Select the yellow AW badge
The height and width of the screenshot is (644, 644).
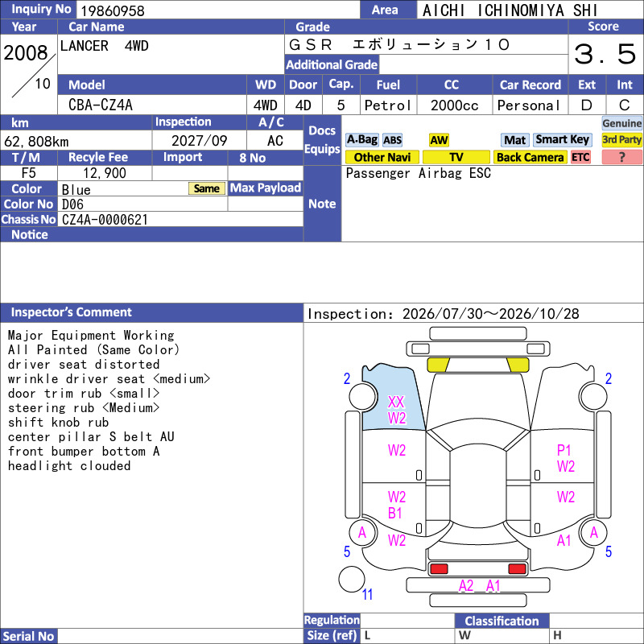[439, 140]
